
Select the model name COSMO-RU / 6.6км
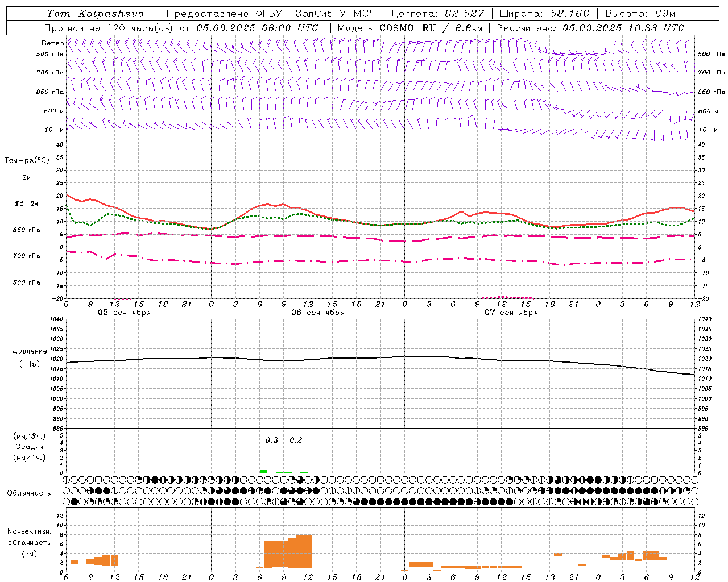(x=431, y=28)
